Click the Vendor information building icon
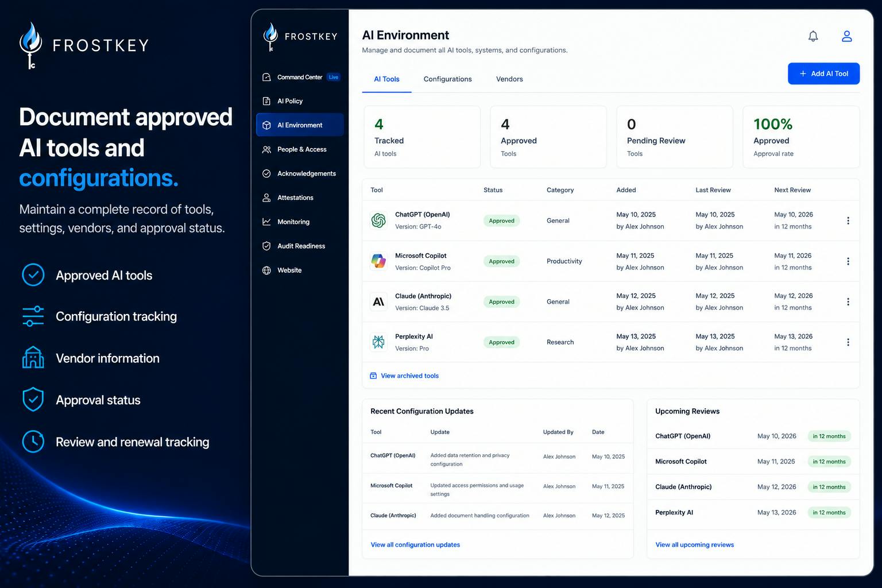 (33, 358)
